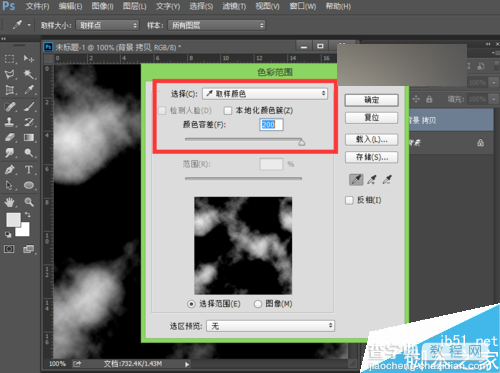Select the Crop tool
Screen dimensions: 500x373
[x=9, y=90]
